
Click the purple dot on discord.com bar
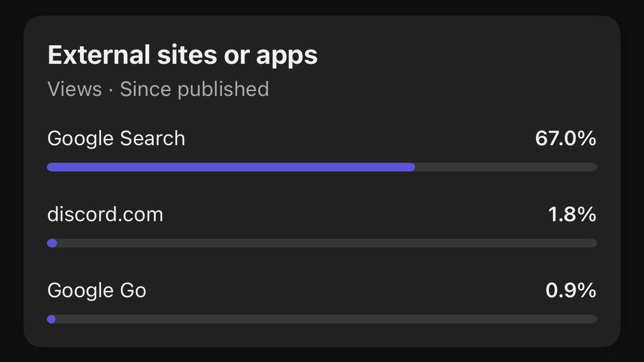tap(52, 243)
